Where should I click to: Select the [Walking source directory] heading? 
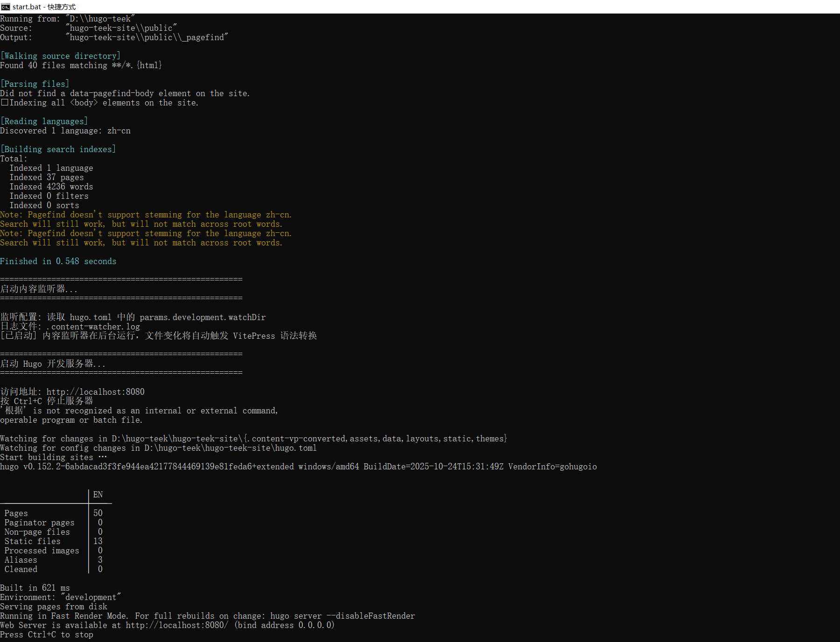[60, 56]
